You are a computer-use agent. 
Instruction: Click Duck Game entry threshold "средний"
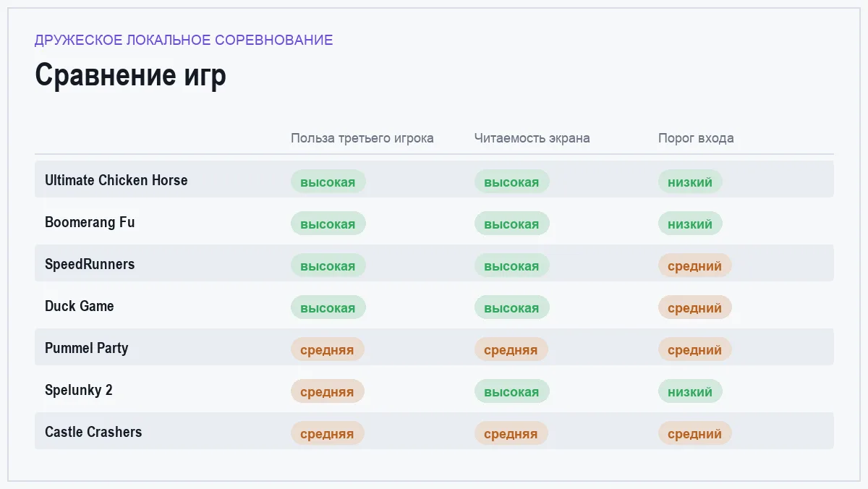pos(695,307)
